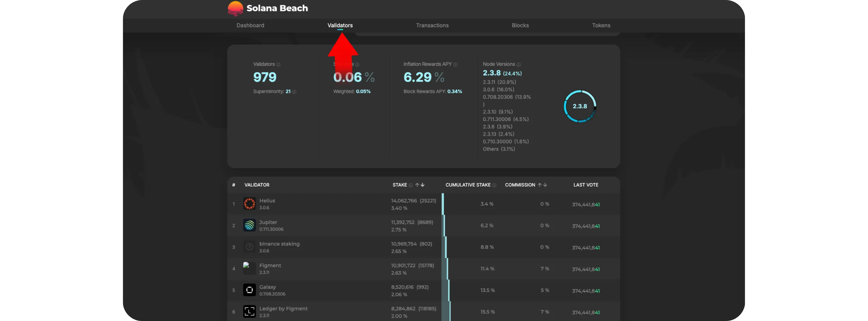Click the Helius validator logo
This screenshot has width=868, height=321.
point(249,204)
